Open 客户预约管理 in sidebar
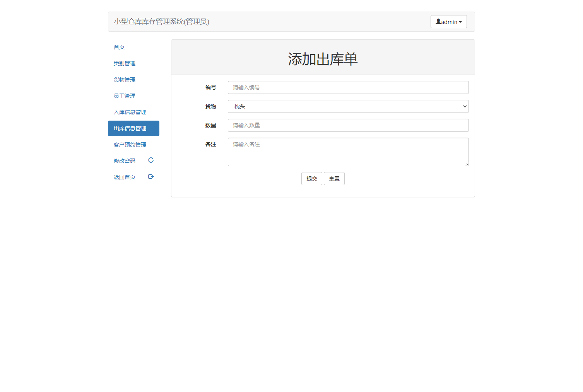The height and width of the screenshot is (392, 583). click(x=130, y=145)
